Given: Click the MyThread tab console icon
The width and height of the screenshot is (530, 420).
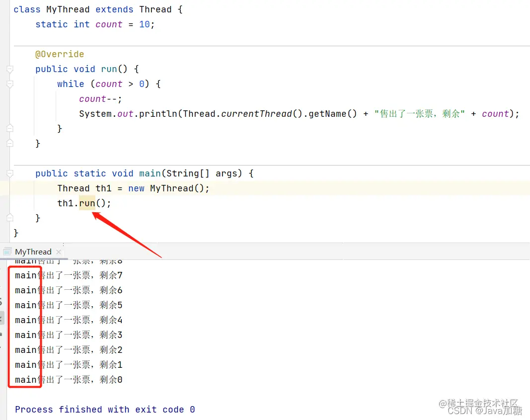Looking at the screenshot, I should coord(7,252).
